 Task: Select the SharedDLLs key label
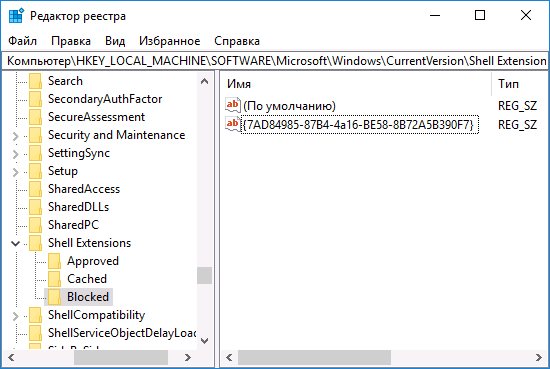[x=78, y=207]
